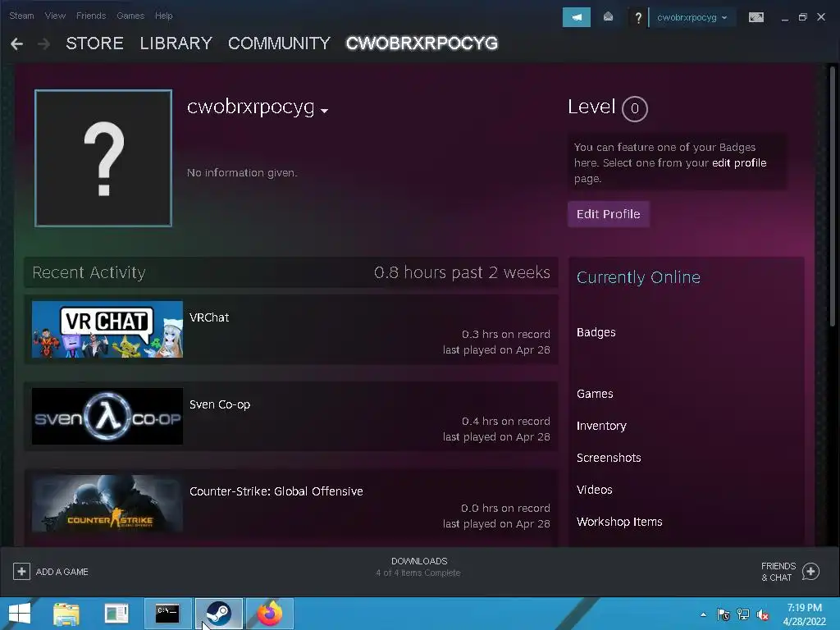
Task: Click the page vertical scrollbar
Action: (833, 195)
